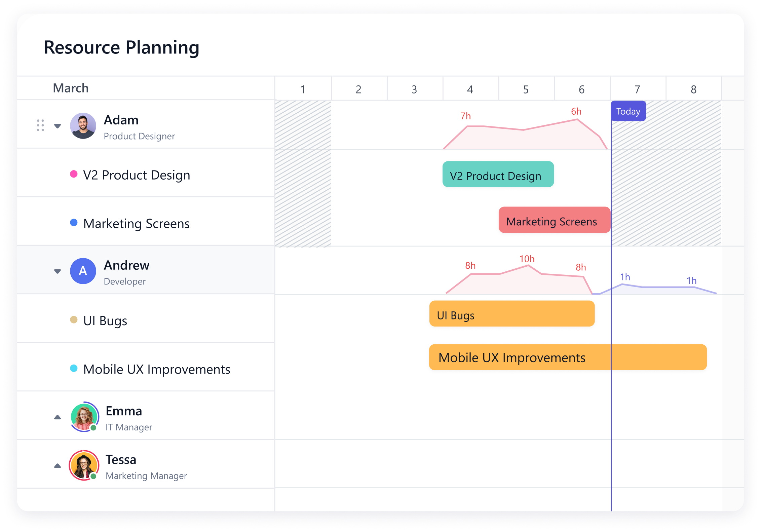Expand Emma's row with arrow
Viewport: 761px width, 532px height.
coord(58,417)
